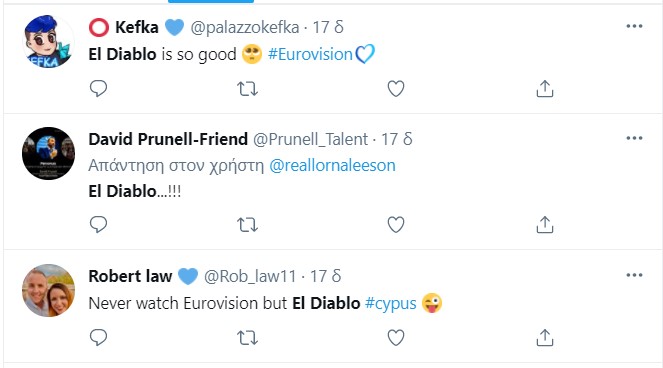Retweet Robert law's tweet
The height and width of the screenshot is (368, 663).
pyautogui.click(x=247, y=338)
